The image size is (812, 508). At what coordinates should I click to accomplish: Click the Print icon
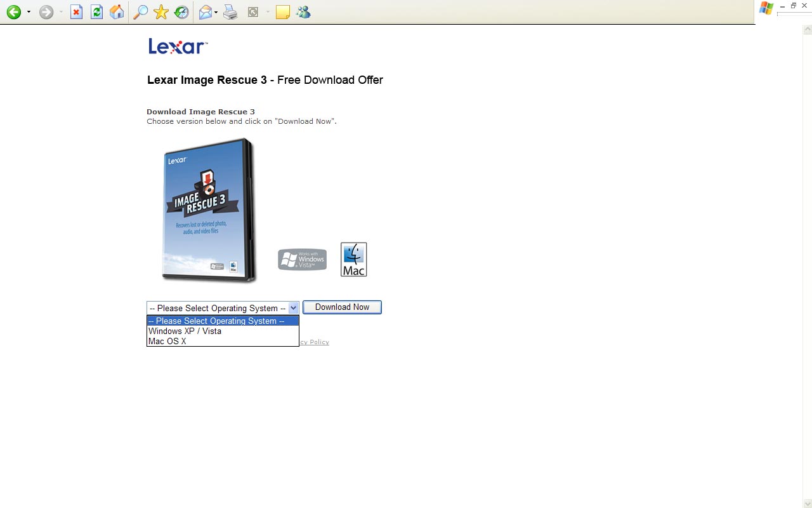pos(230,12)
